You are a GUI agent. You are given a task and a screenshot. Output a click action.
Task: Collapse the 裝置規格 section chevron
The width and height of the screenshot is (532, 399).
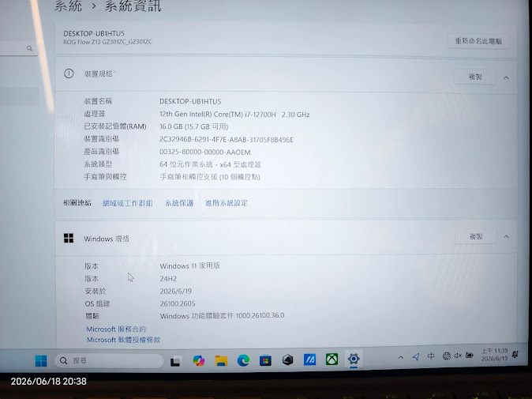pos(506,77)
